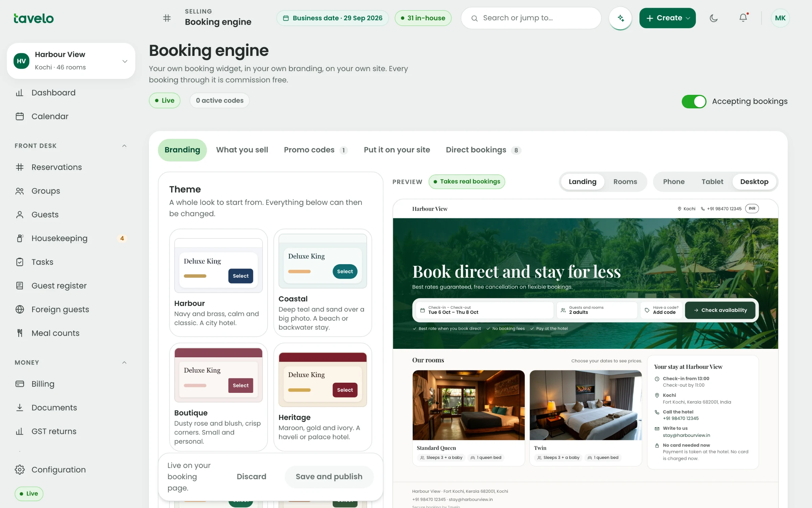
Task: Open Guest register
Action: coord(71,285)
